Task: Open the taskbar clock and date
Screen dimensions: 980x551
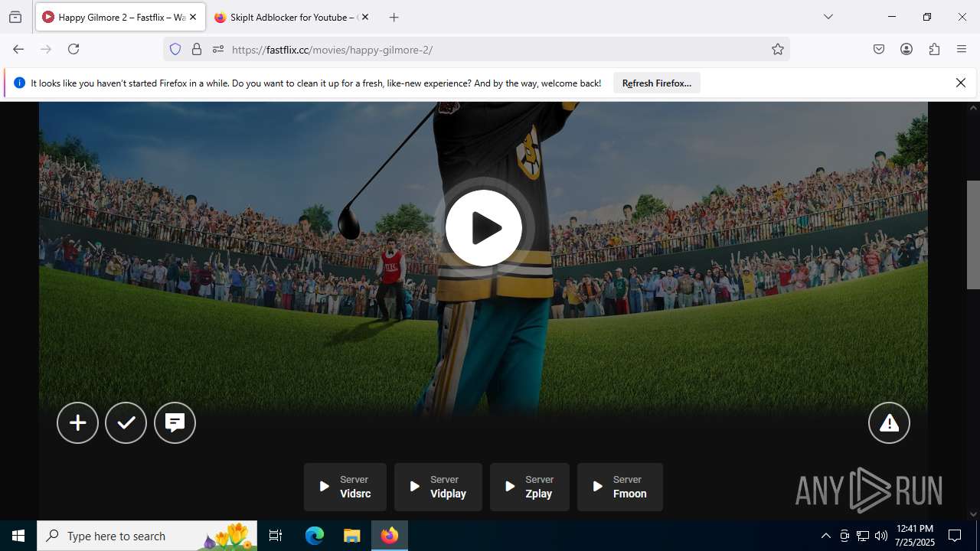Action: click(x=915, y=536)
